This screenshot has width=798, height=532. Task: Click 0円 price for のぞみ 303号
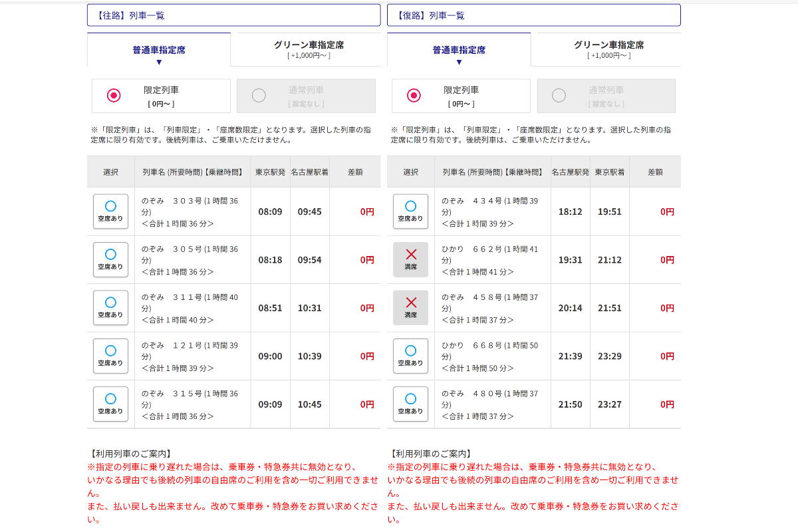[x=367, y=211]
